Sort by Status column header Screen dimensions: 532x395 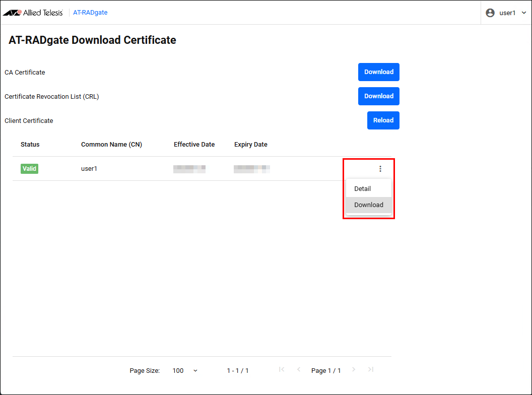tap(30, 145)
